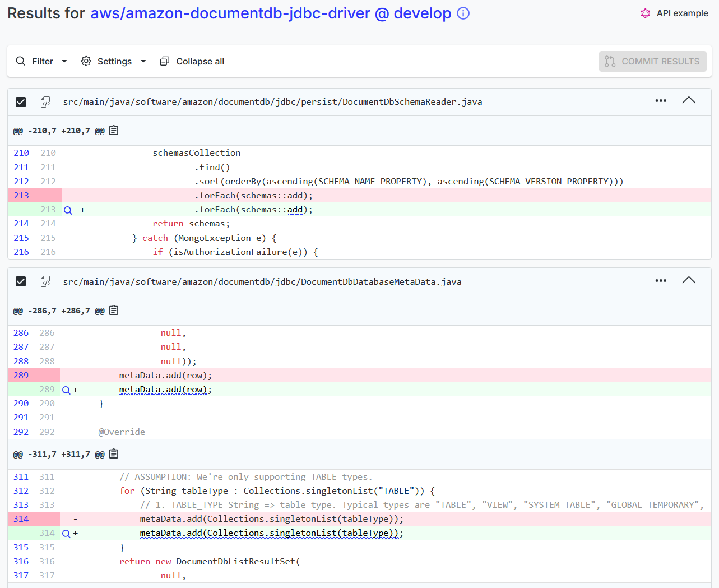This screenshot has width=719, height=588.
Task: Uncheck the DocumentDbDatabaseMetaData.java checkbox
Action: 21,281
